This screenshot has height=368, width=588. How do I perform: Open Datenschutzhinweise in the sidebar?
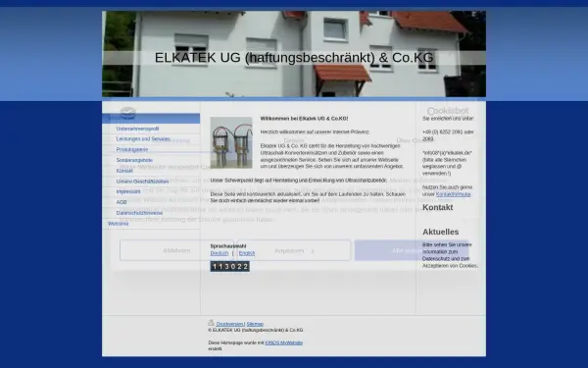(139, 213)
